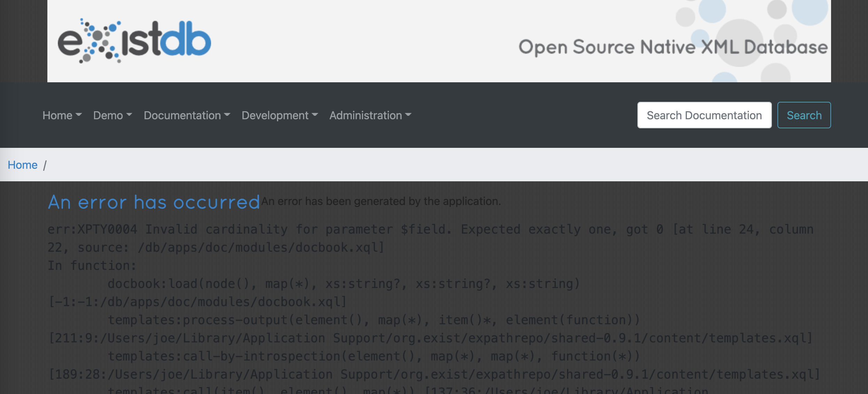Click the 'generated by the application' message

381,201
